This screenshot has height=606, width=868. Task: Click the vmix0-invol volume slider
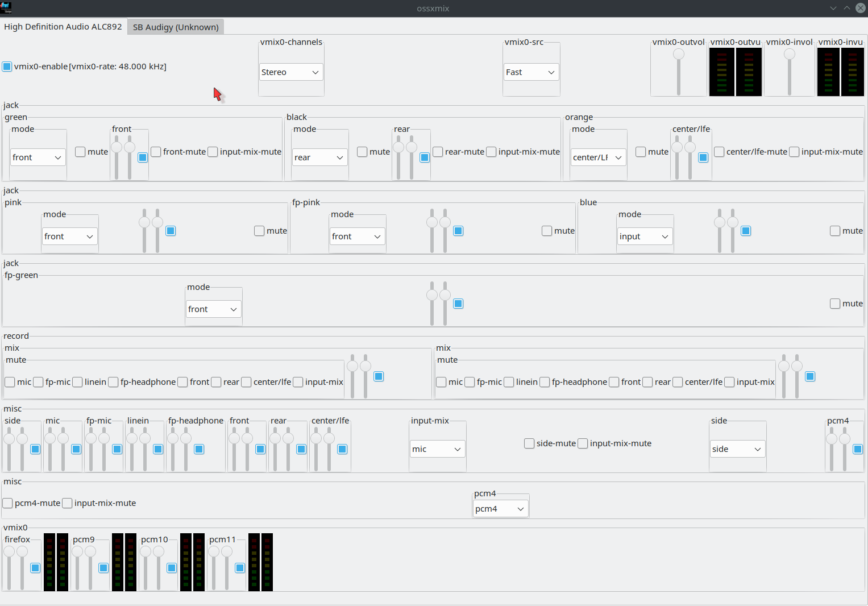click(789, 72)
